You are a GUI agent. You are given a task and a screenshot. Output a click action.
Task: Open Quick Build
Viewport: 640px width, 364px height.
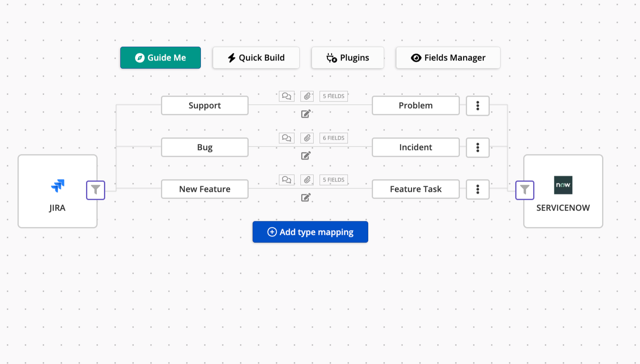(256, 58)
